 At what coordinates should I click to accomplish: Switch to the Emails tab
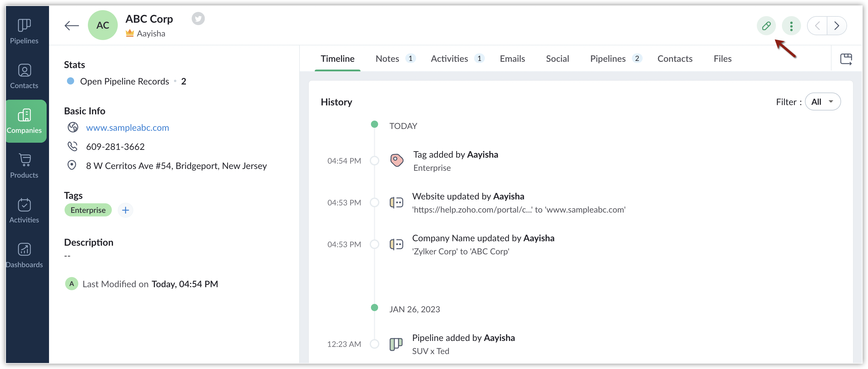click(x=512, y=59)
